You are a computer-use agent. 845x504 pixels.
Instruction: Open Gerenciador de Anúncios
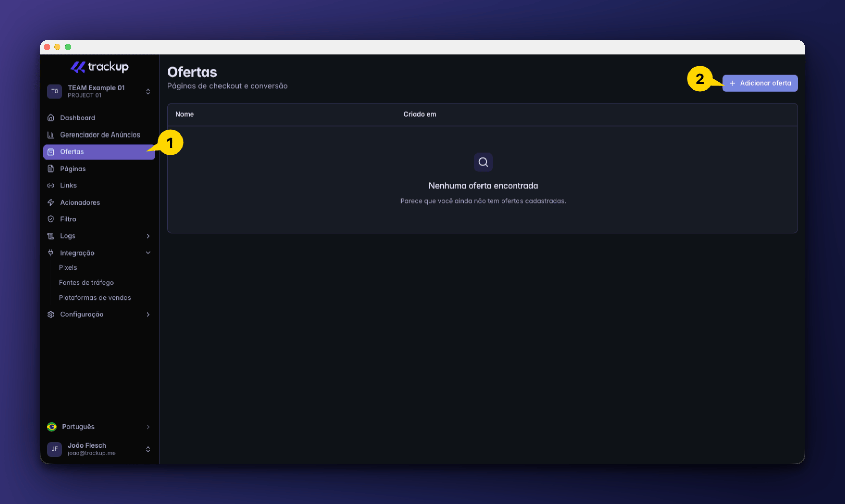tap(99, 135)
